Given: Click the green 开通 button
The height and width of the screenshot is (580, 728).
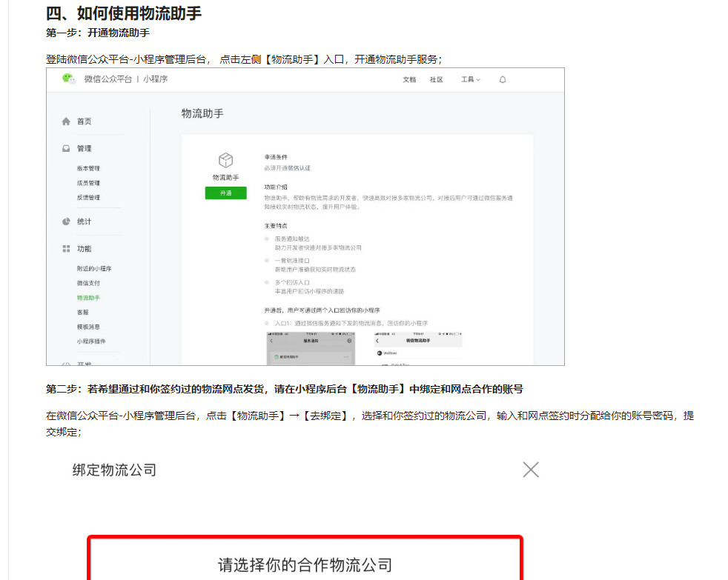Looking at the screenshot, I should coord(225,193).
